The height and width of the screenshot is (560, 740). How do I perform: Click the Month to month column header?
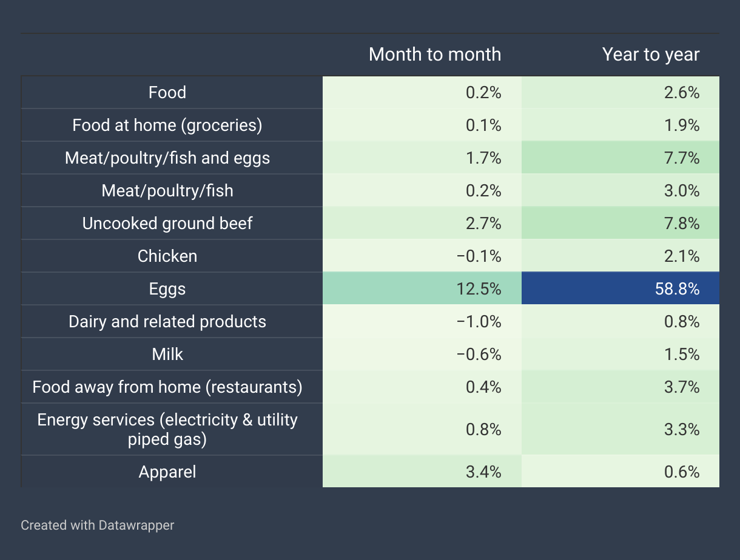(435, 55)
